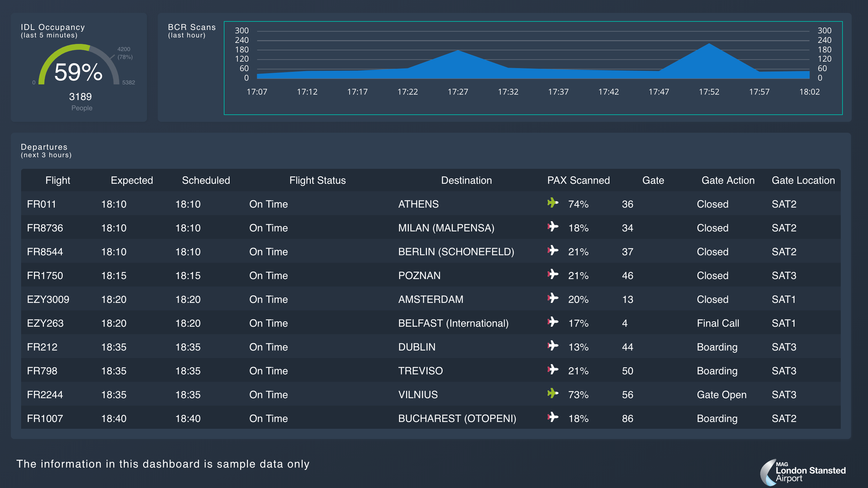Click the green plane icon for Vilnius flight
This screenshot has width=868, height=488.
(553, 393)
